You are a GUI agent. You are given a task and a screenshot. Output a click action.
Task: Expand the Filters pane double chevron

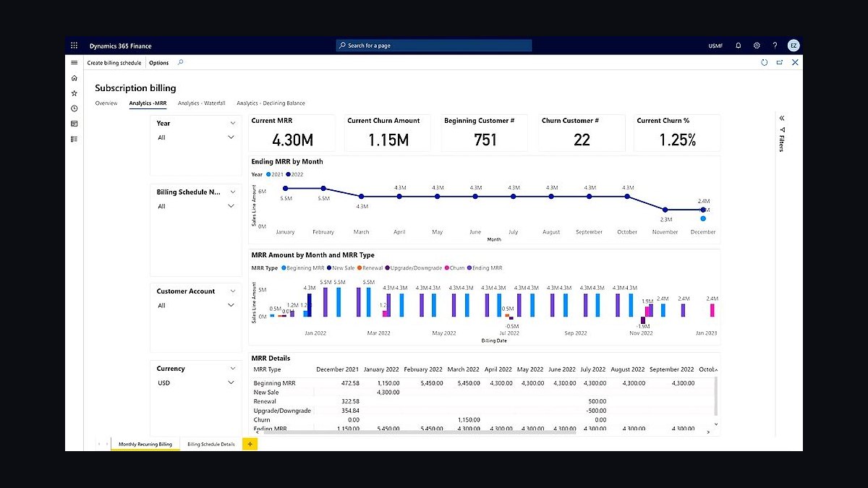coord(782,118)
